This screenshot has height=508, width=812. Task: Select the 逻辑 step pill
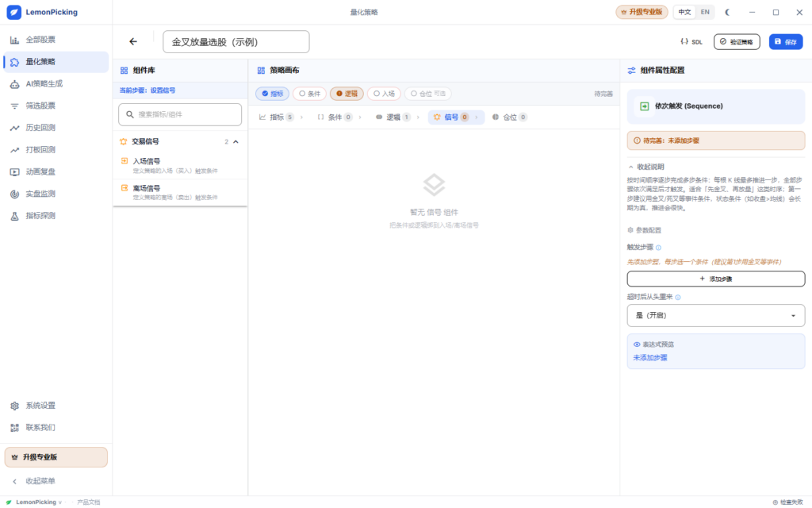click(x=347, y=94)
